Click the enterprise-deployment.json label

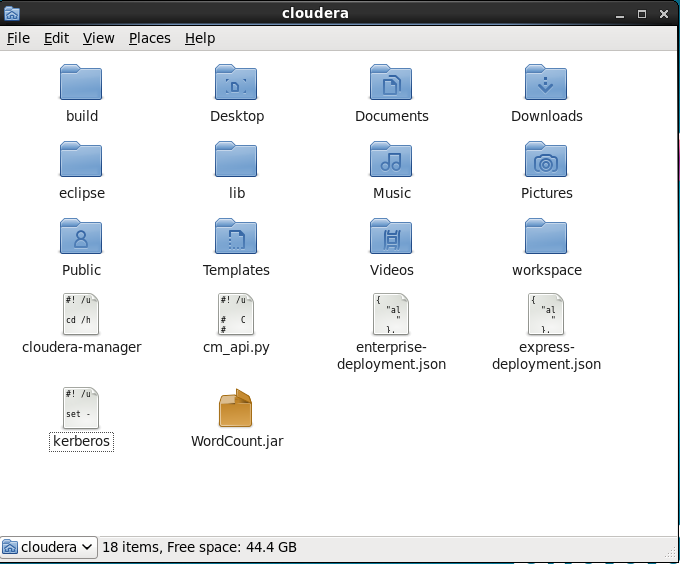click(x=392, y=355)
